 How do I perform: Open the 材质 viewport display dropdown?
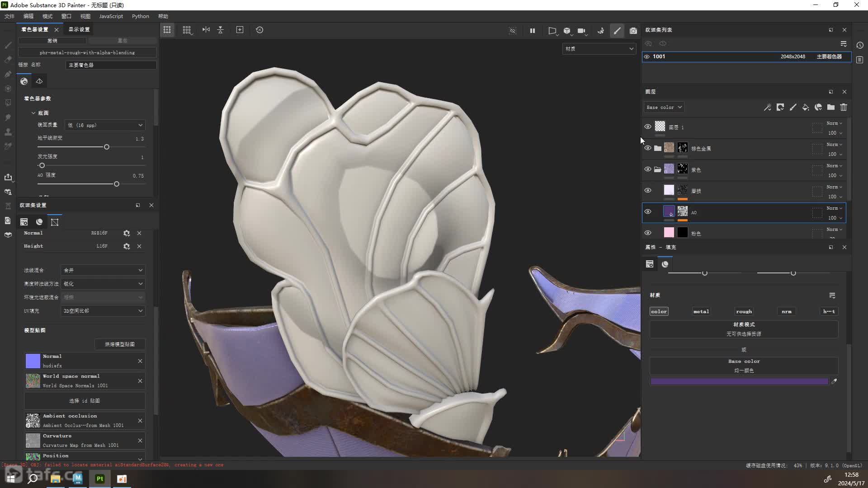coord(599,49)
